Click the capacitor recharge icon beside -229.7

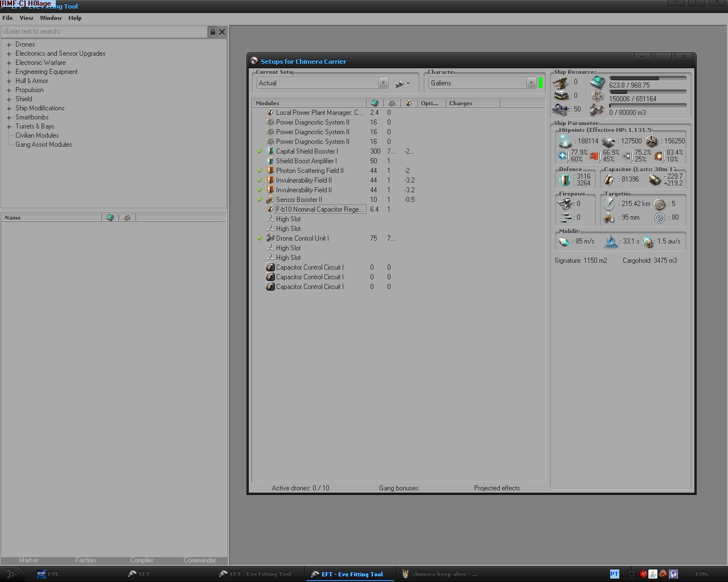tap(655, 180)
